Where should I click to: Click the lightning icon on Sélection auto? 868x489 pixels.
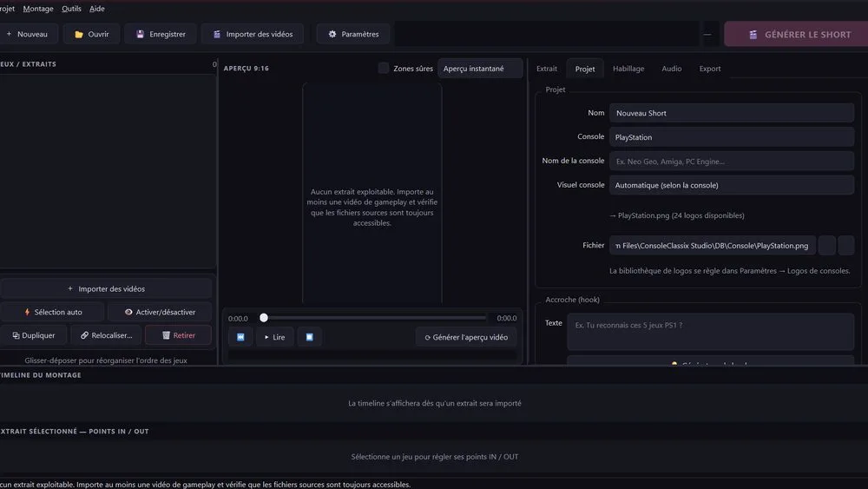pos(27,312)
